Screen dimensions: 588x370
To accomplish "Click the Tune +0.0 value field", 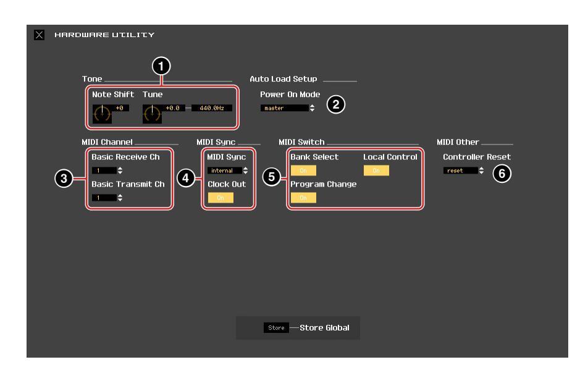I will tap(171, 108).
